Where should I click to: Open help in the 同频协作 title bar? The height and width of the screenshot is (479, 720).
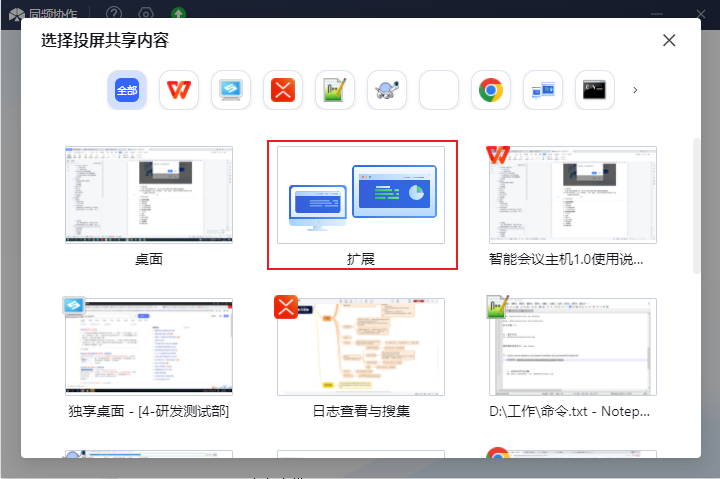[114, 13]
